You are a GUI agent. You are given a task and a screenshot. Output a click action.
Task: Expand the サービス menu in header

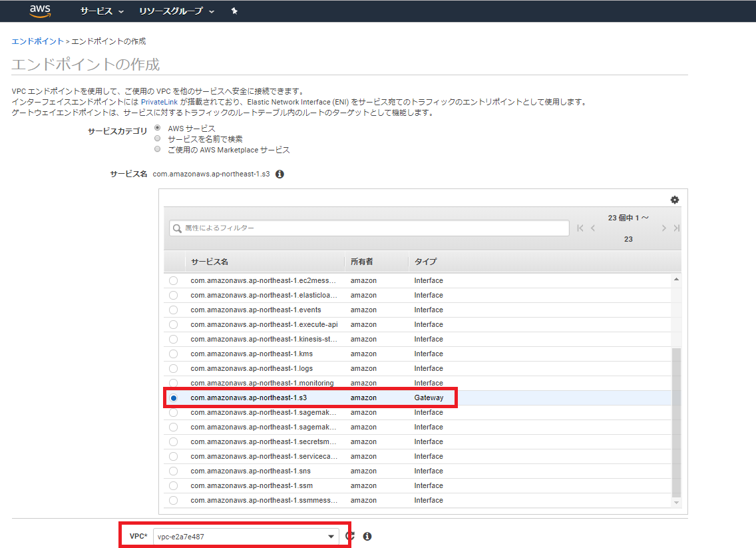point(102,11)
